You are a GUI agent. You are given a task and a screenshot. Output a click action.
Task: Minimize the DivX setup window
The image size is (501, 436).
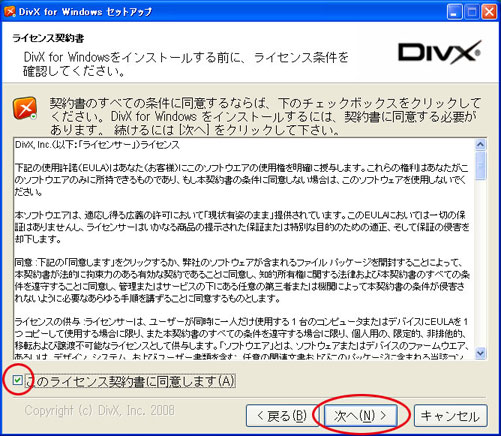(454, 12)
